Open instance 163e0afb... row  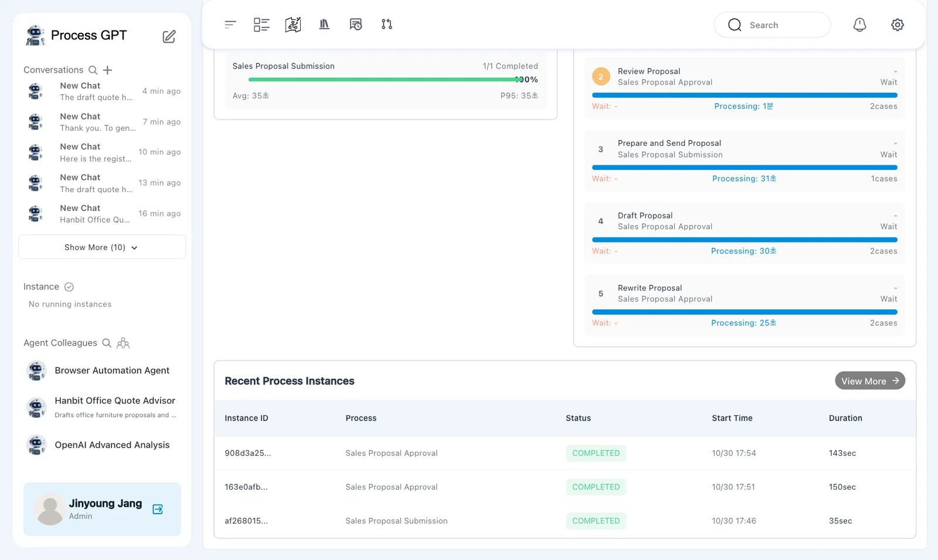(565, 487)
